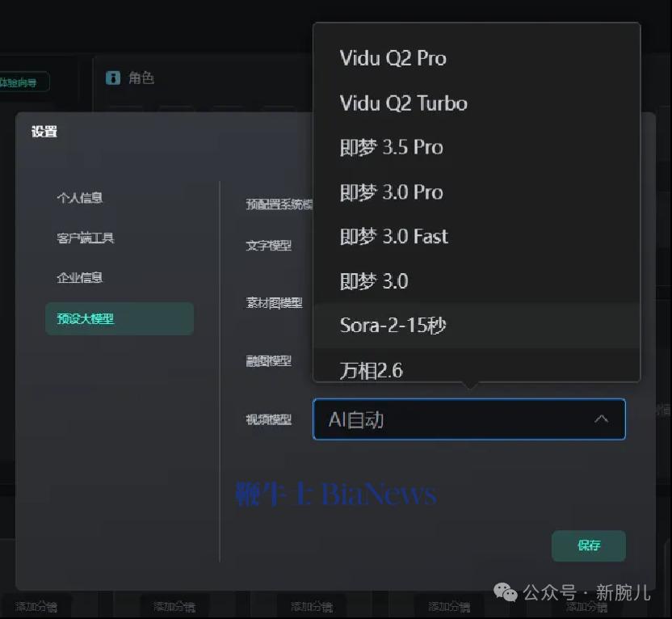The width and height of the screenshot is (672, 619).
Task: Switch to 客户端工具 section
Action: tap(86, 238)
